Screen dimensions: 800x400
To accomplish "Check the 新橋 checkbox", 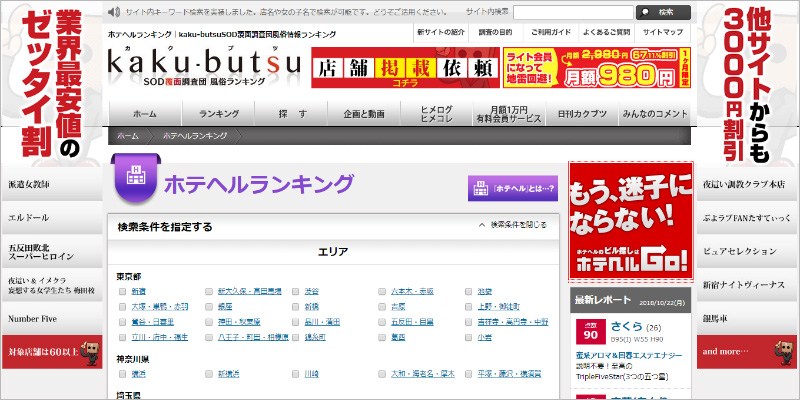I will coord(296,307).
